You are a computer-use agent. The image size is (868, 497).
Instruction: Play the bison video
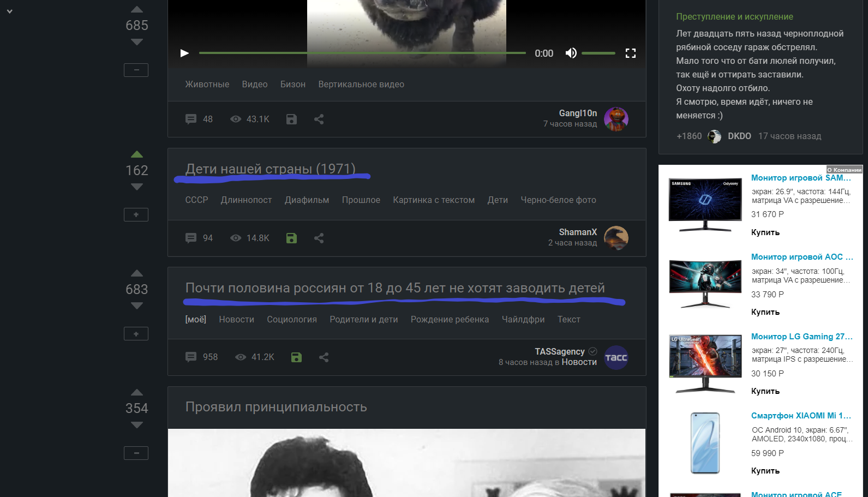(184, 53)
